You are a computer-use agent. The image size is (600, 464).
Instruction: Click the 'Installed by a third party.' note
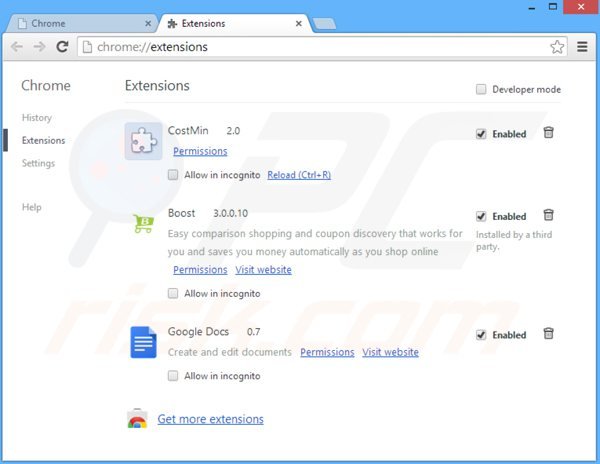514,241
